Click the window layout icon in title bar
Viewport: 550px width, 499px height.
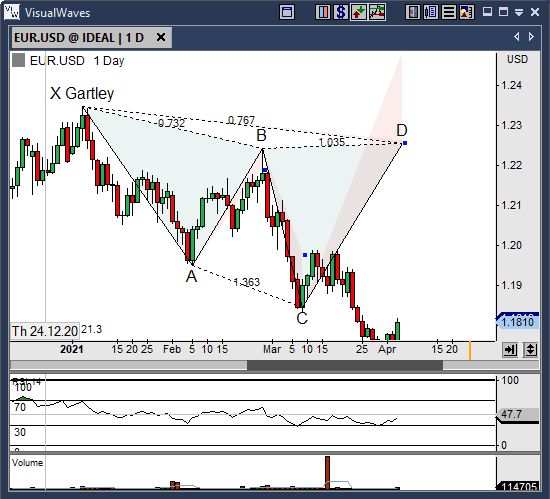(x=287, y=13)
